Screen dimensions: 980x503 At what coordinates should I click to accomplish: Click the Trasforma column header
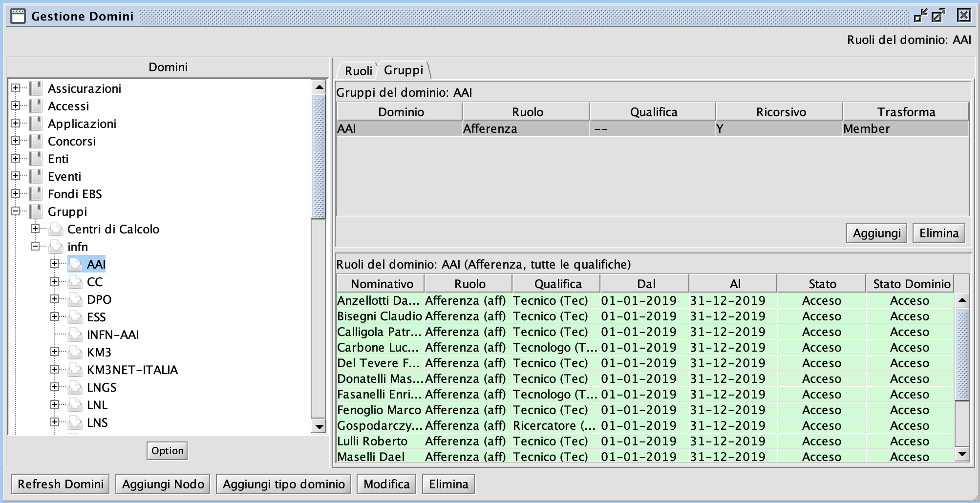point(906,112)
